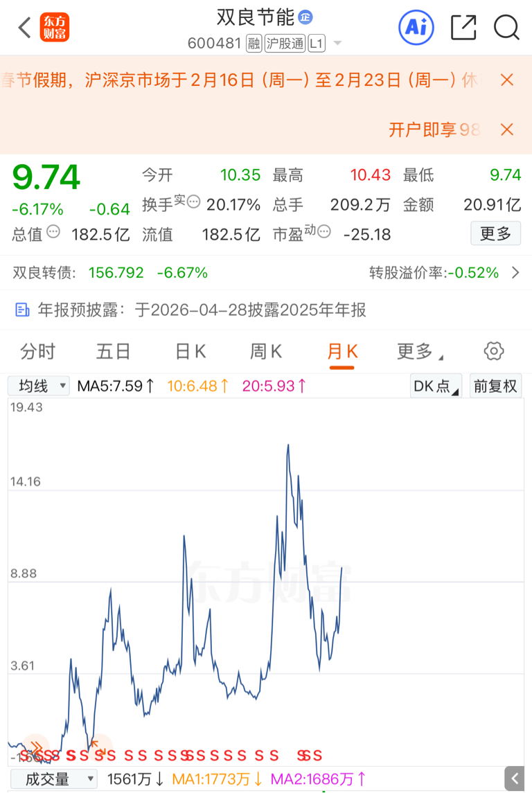The height and width of the screenshot is (793, 532).
Task: Expand the stock title dropdown arrow
Action: coord(337,44)
